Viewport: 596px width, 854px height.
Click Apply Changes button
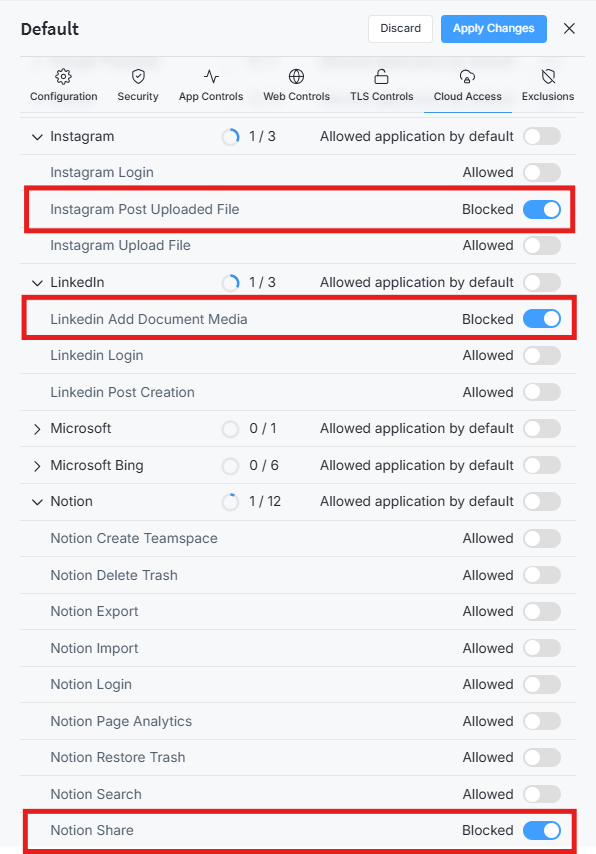click(494, 28)
